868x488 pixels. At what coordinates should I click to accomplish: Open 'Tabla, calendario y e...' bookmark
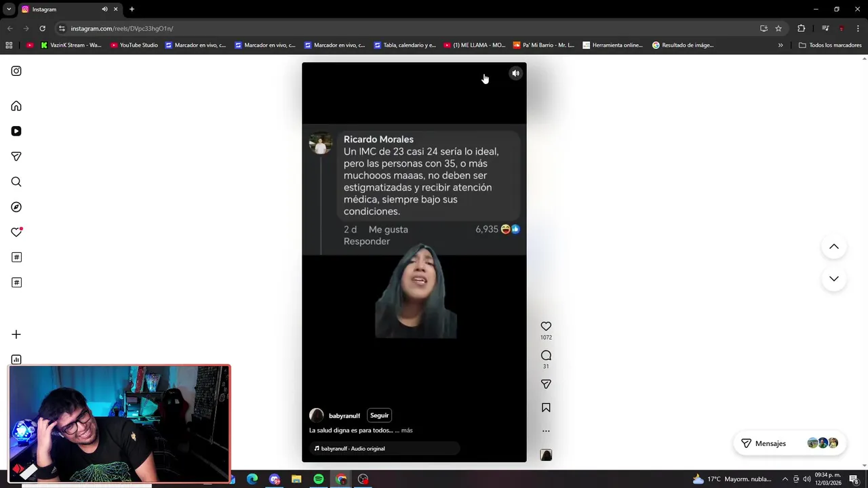click(405, 45)
